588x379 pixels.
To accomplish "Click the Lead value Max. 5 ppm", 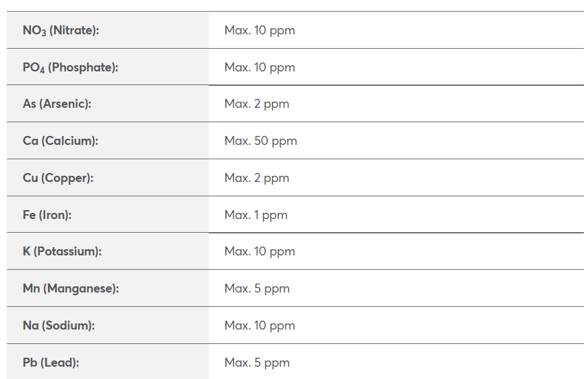I will tap(257, 363).
